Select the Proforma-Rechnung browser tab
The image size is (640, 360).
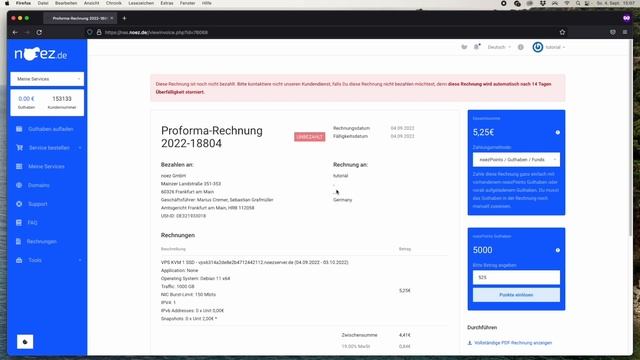click(80, 18)
